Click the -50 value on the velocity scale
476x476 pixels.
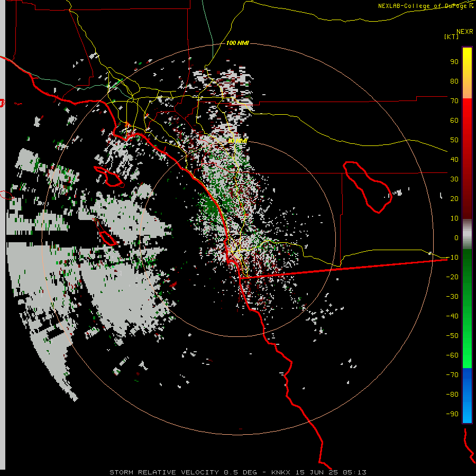pyautogui.click(x=452, y=336)
